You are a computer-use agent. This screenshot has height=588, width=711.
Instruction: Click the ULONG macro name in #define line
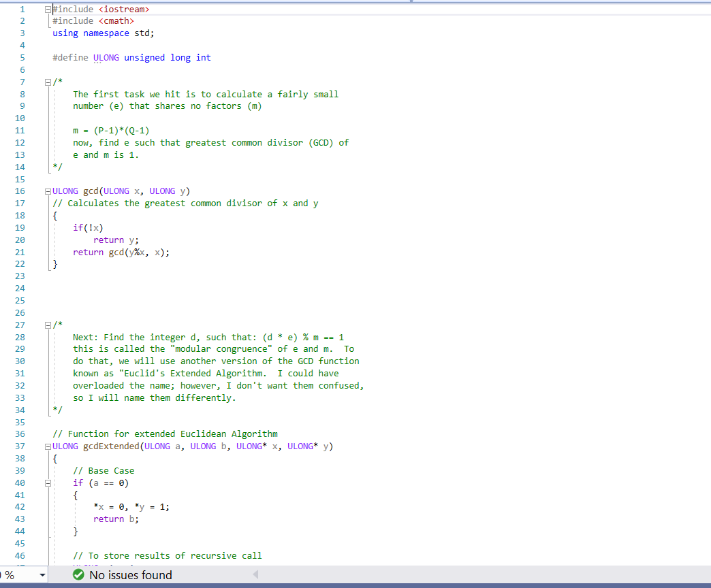(x=106, y=57)
